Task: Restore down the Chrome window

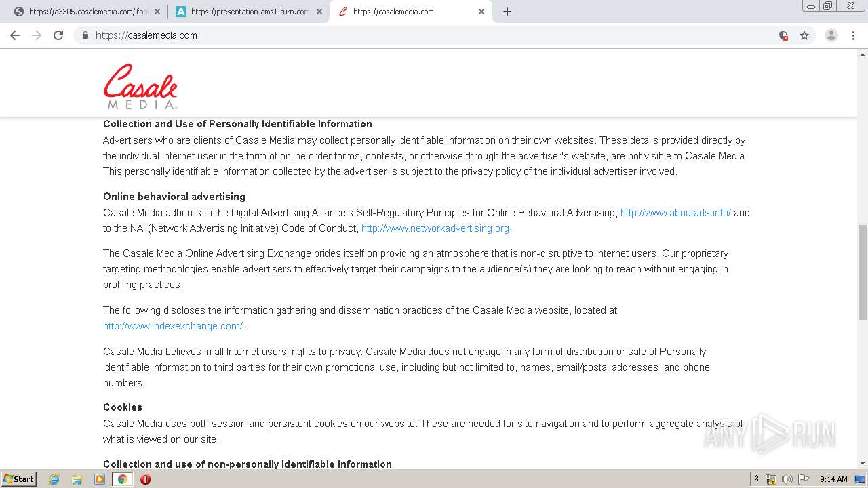Action: pyautogui.click(x=828, y=5)
